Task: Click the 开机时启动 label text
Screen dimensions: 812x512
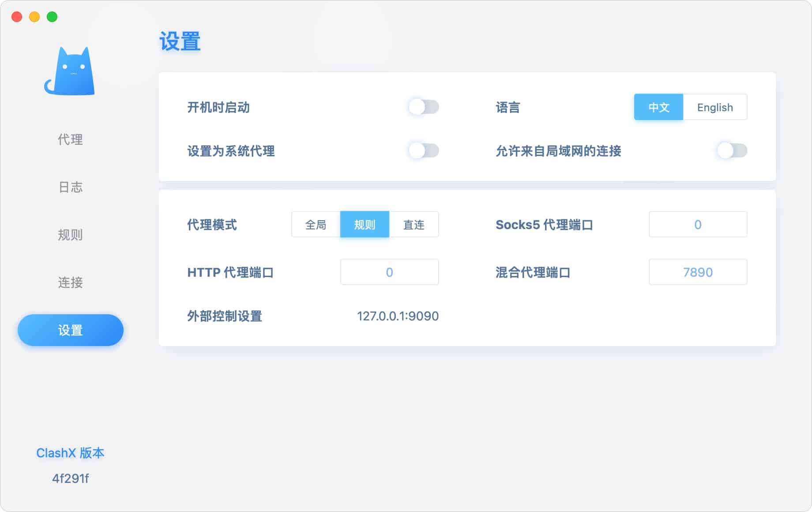Action: tap(218, 107)
